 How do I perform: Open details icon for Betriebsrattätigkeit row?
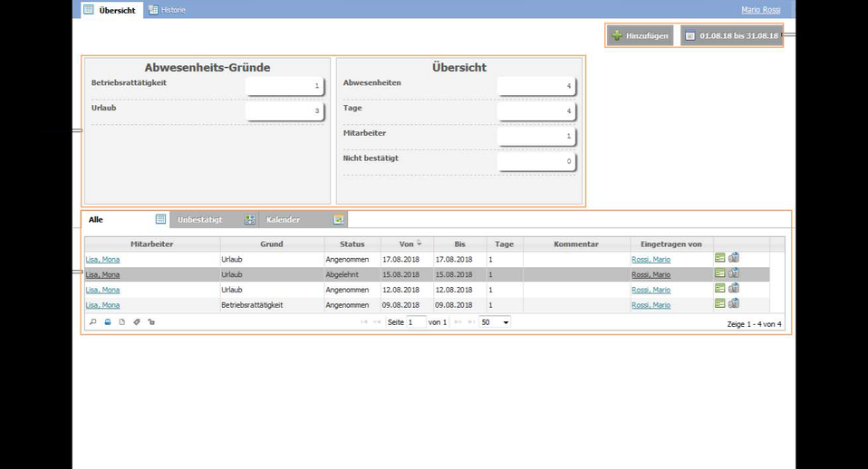pyautogui.click(x=719, y=303)
